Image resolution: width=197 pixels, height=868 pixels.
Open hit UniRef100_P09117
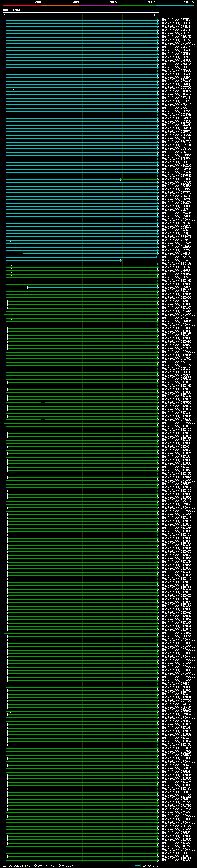pyautogui.click(x=176, y=501)
